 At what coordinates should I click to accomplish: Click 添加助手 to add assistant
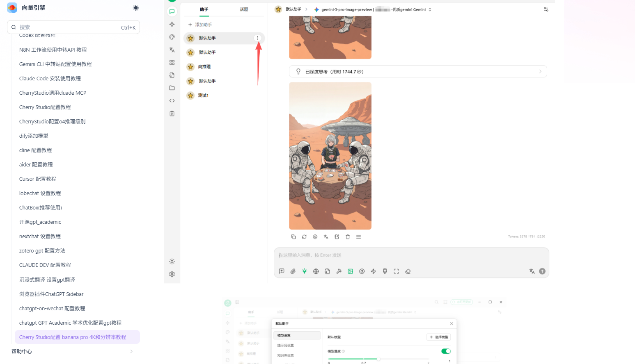click(200, 25)
